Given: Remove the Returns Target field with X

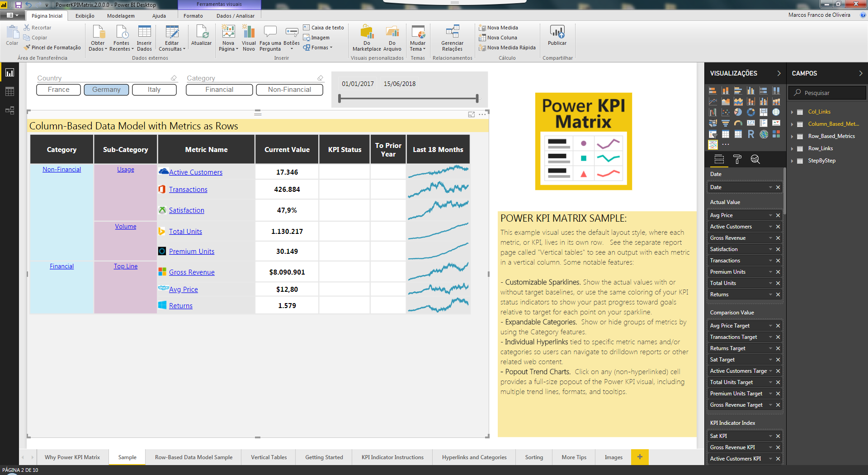Looking at the screenshot, I should tap(778, 348).
